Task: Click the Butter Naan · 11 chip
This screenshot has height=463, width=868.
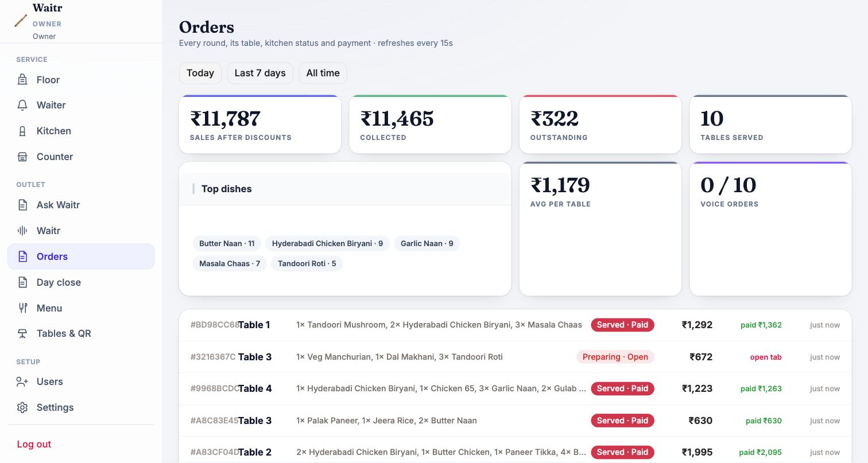Action: tap(227, 243)
